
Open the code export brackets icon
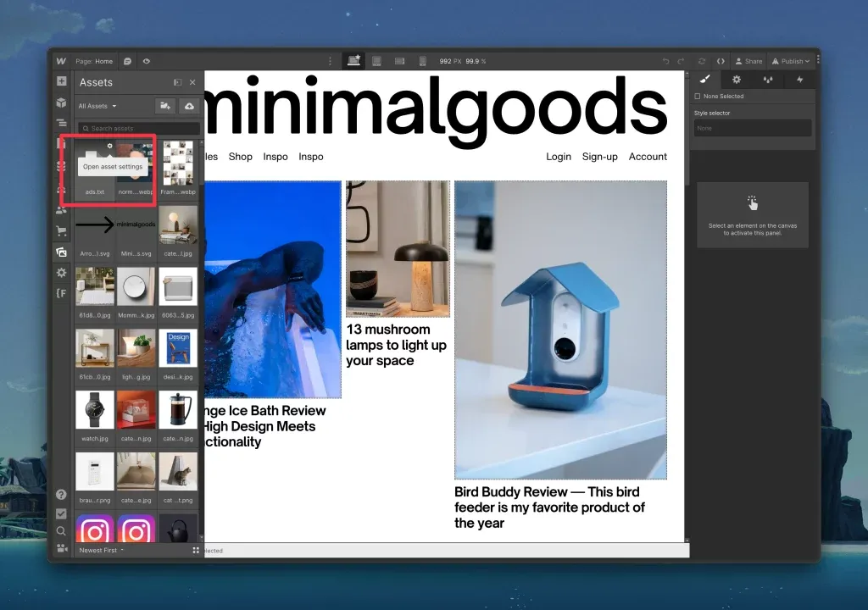pos(721,62)
